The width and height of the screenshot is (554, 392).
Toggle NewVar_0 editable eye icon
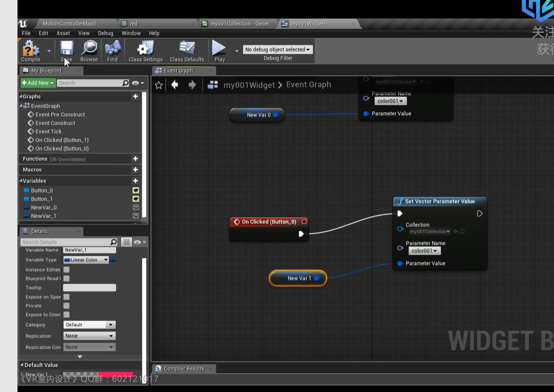[136, 208]
